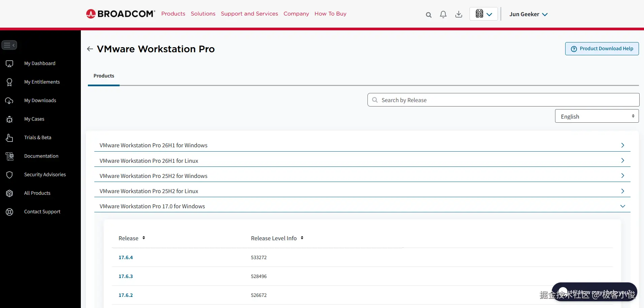
Task: Open the site selector building dropdown
Action: coord(484,14)
